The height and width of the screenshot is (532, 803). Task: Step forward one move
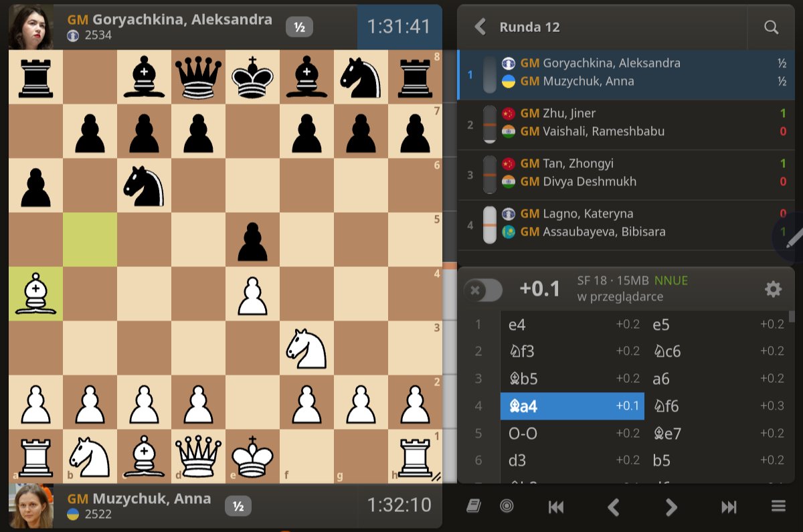pyautogui.click(x=671, y=507)
